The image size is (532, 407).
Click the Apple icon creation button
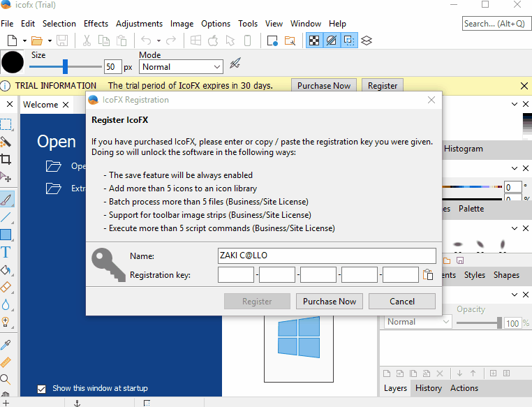pyautogui.click(x=213, y=40)
